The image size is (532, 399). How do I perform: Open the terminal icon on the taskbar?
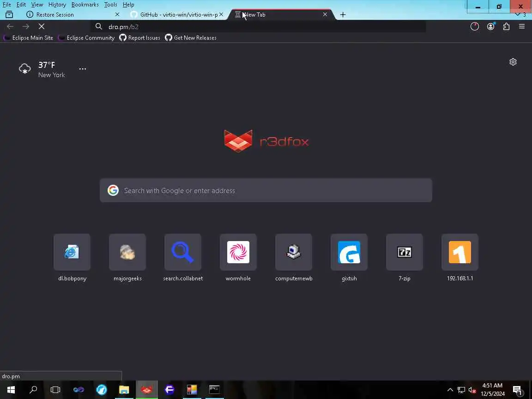214,389
